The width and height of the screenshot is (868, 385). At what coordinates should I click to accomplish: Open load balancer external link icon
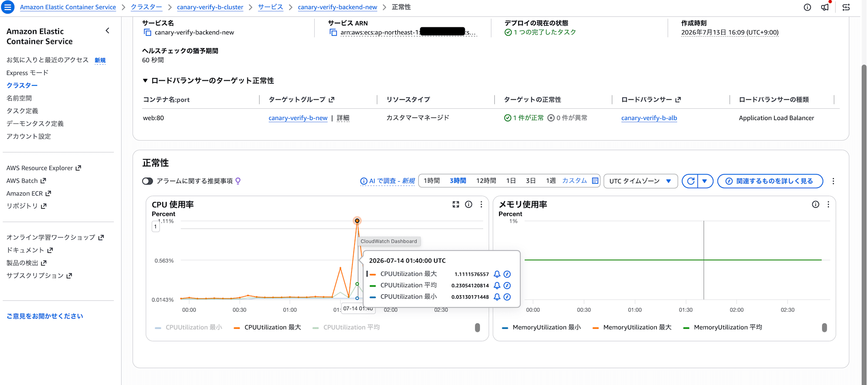click(x=678, y=100)
